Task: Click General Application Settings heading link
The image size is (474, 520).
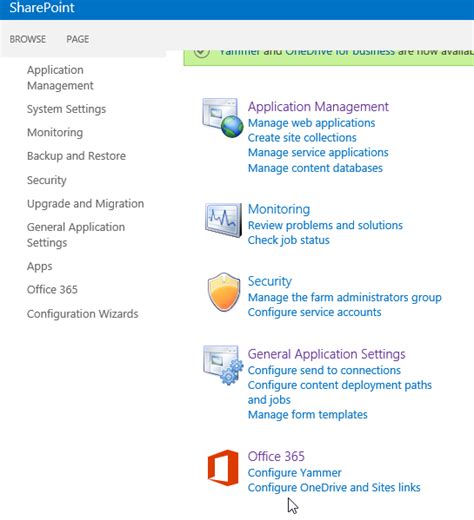Action: point(326,354)
